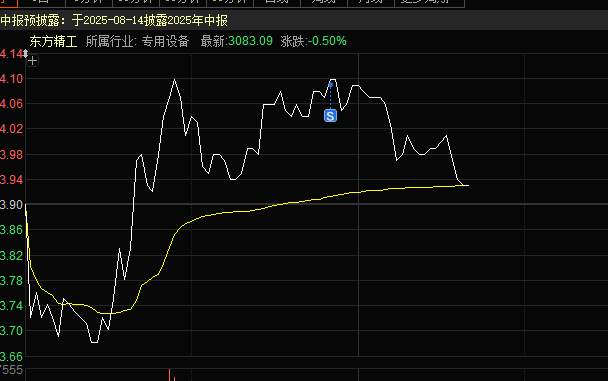Click the 3.66 bottom price label
The width and height of the screenshot is (608, 381).
pos(12,357)
